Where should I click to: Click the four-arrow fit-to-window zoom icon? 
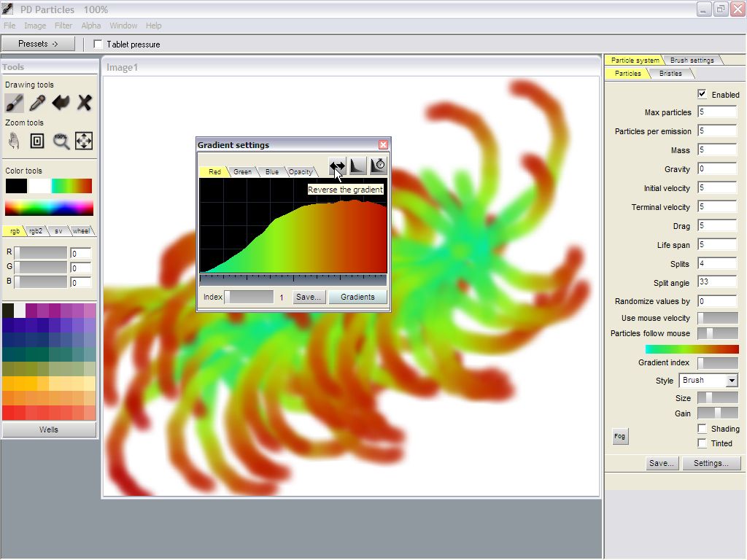tap(84, 141)
